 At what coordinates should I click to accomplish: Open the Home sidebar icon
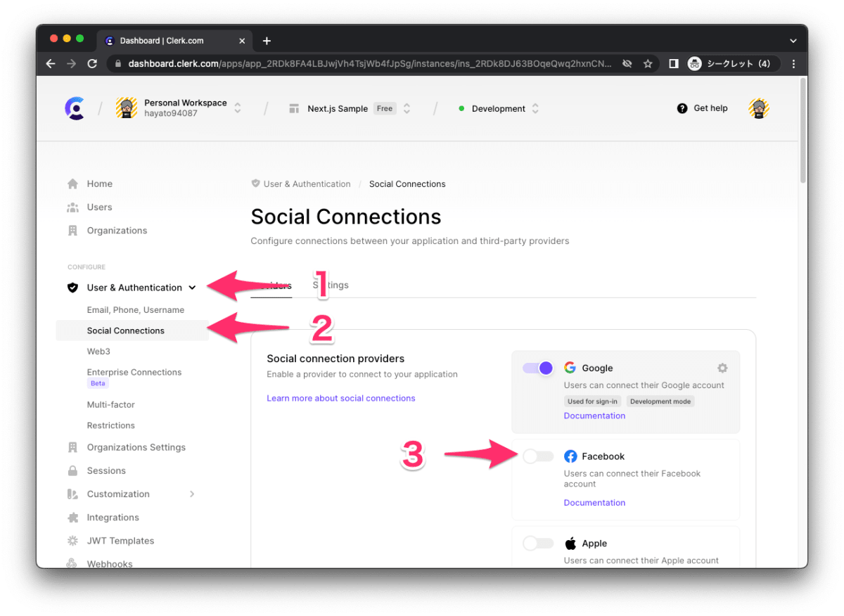point(72,184)
